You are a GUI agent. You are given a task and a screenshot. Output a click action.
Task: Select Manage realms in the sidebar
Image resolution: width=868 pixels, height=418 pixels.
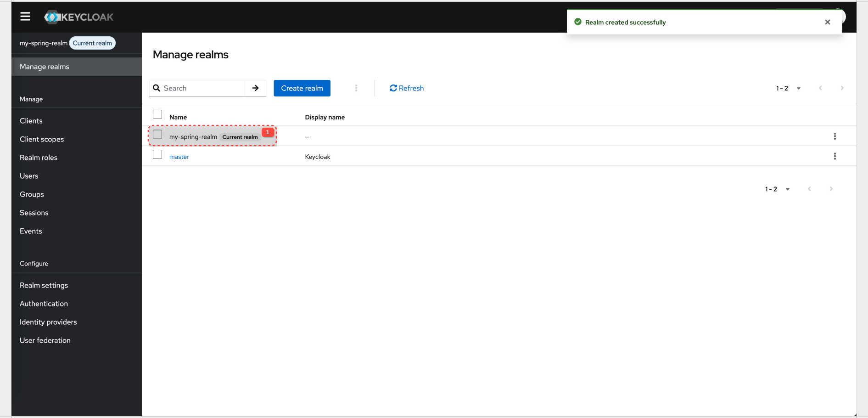coord(44,66)
